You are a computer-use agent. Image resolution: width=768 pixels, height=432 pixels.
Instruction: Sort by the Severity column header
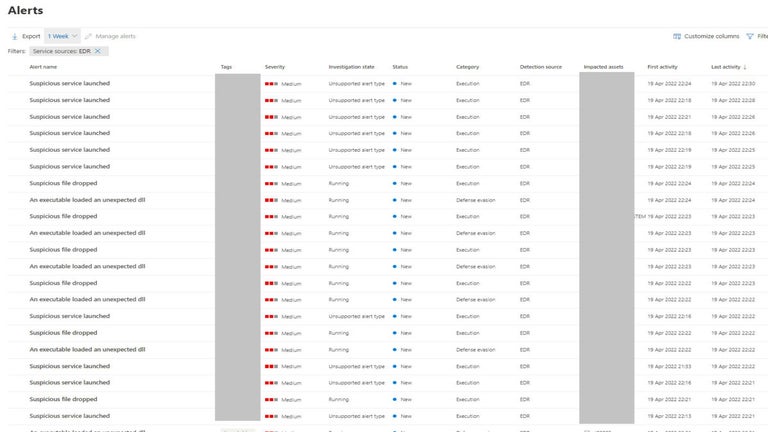(x=275, y=67)
